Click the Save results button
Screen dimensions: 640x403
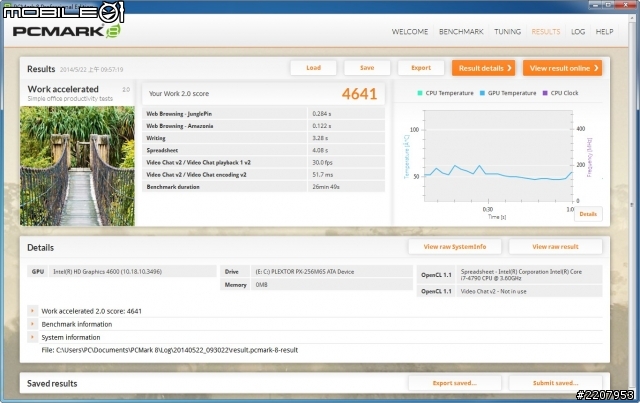[x=367, y=68]
